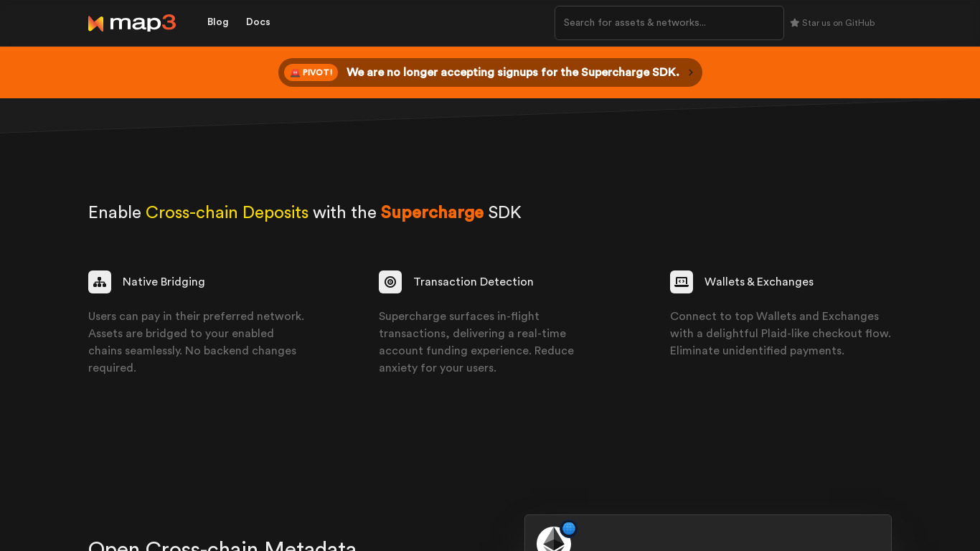Open Star us on GitHub link
Screen dimensions: 980x551
click(832, 23)
